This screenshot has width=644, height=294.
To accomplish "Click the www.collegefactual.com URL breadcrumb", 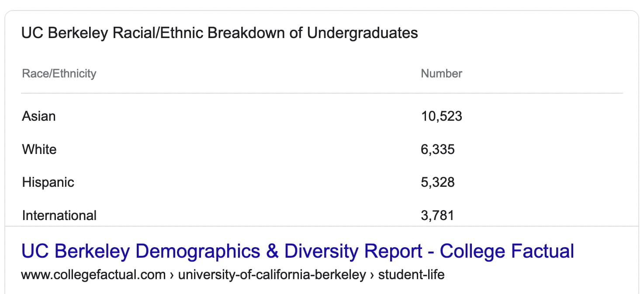I will point(93,275).
